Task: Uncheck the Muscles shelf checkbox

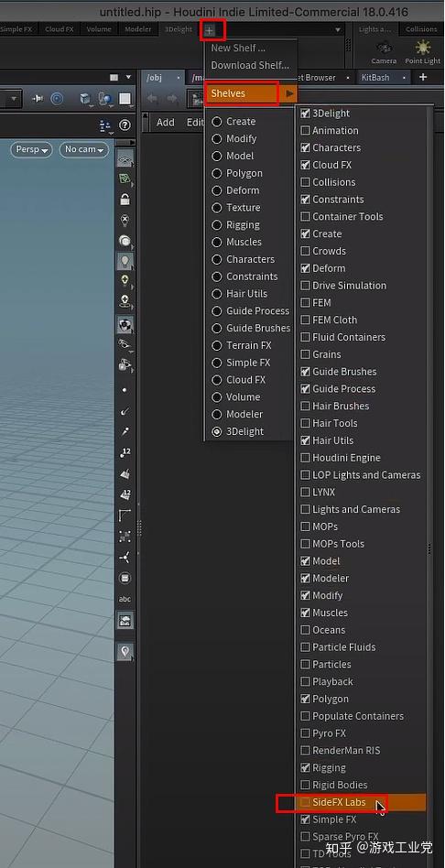Action: (305, 613)
